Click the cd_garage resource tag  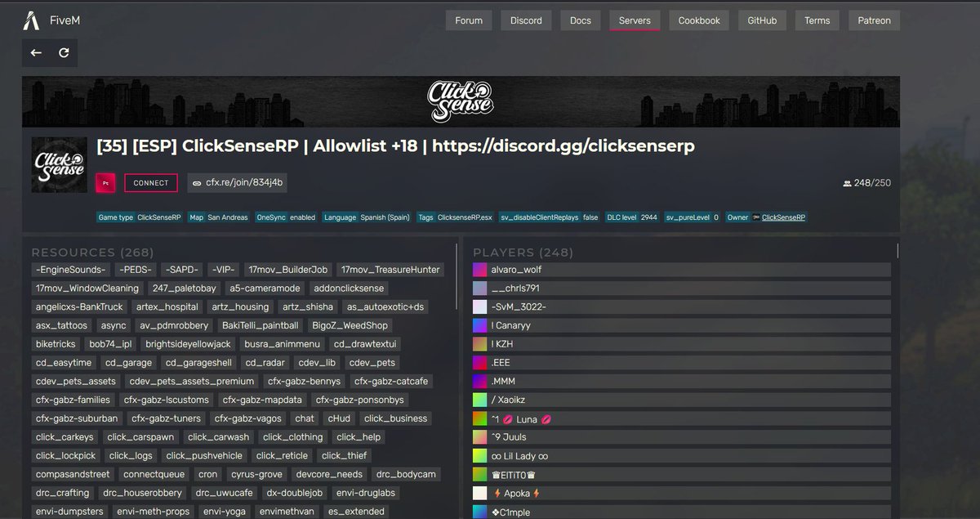(x=129, y=363)
